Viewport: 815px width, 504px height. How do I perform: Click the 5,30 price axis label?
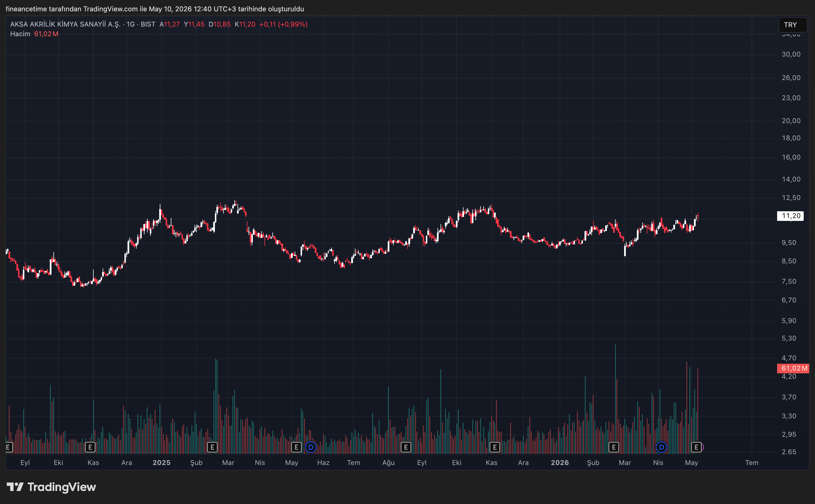(x=789, y=338)
